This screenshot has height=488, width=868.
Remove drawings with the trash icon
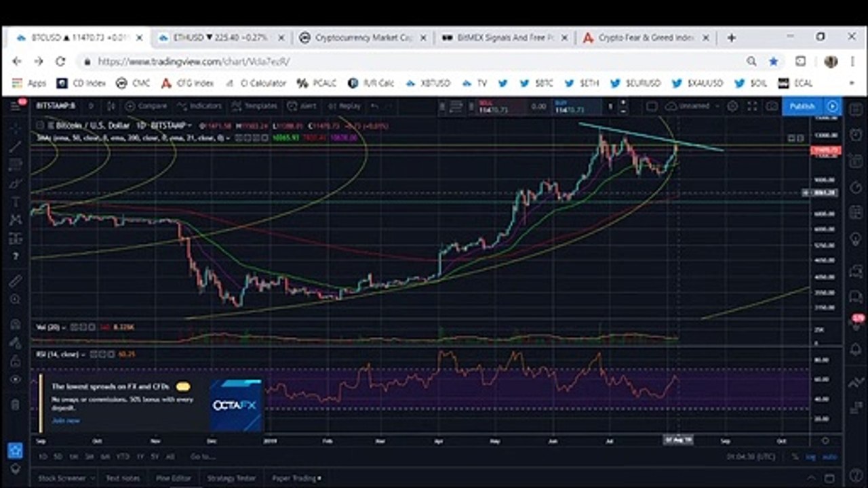tap(16, 405)
